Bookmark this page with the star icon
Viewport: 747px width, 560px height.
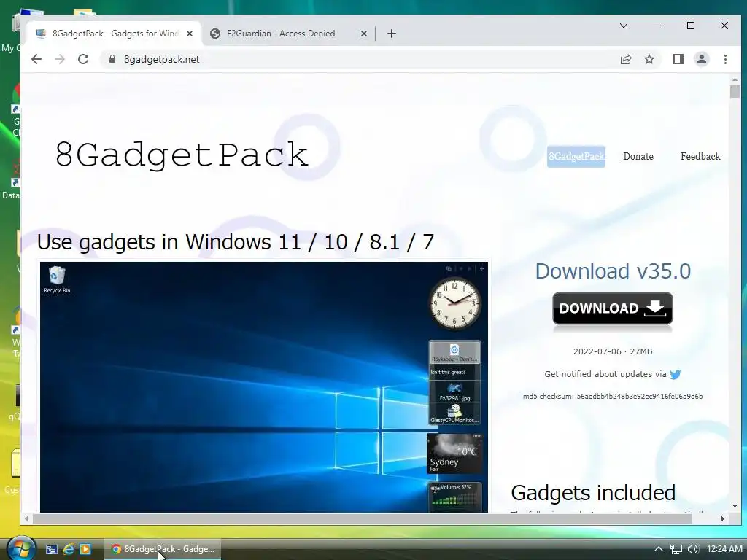(649, 59)
